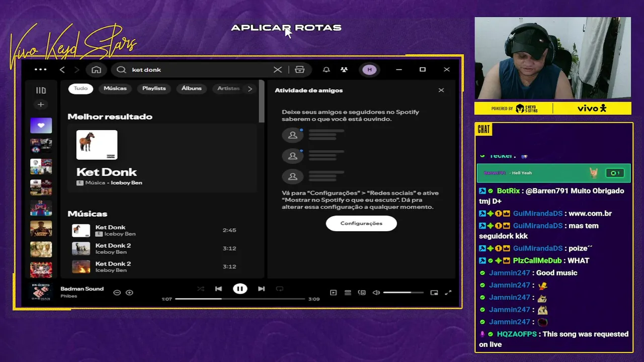Click results list scrollbar
This screenshot has height=362, width=644.
point(262,101)
